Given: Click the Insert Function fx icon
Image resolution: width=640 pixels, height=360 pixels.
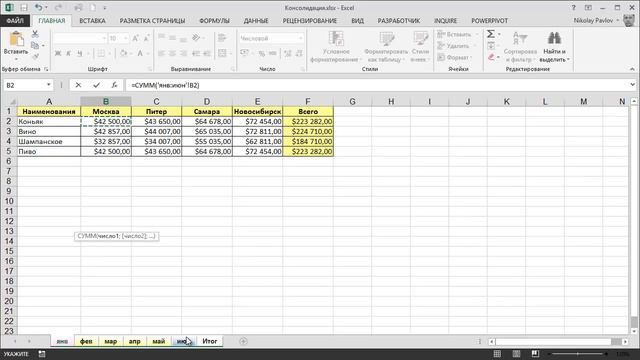Looking at the screenshot, I should coord(114,85).
